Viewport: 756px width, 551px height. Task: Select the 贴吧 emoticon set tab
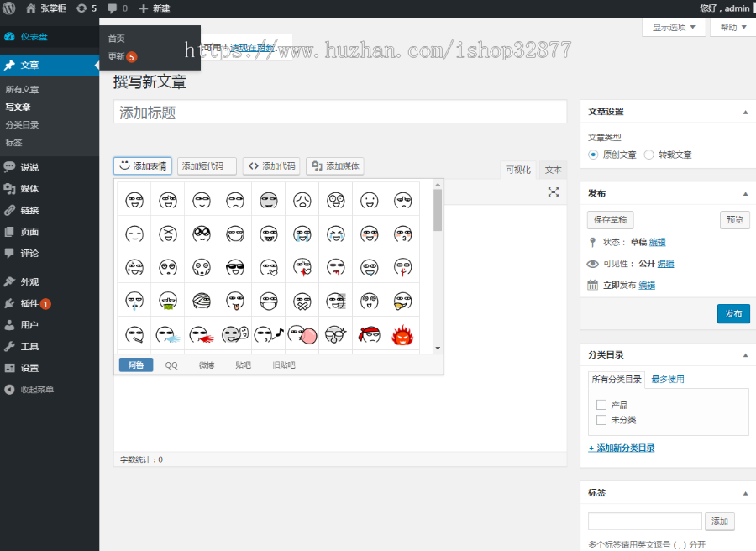tap(243, 365)
